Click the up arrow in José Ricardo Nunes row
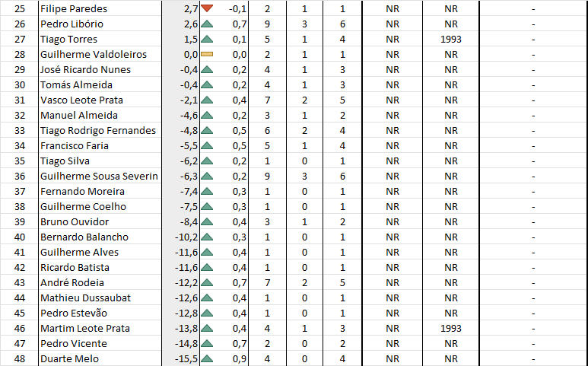 coord(207,69)
